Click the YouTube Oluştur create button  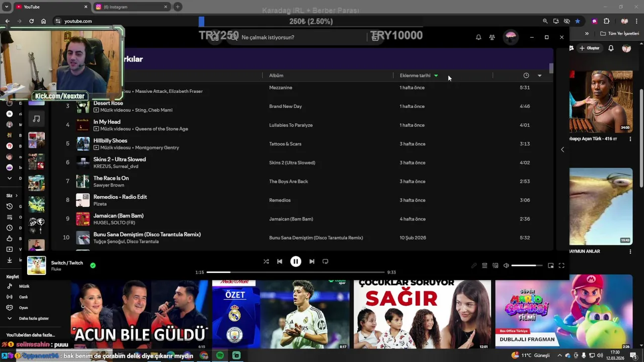point(590,48)
